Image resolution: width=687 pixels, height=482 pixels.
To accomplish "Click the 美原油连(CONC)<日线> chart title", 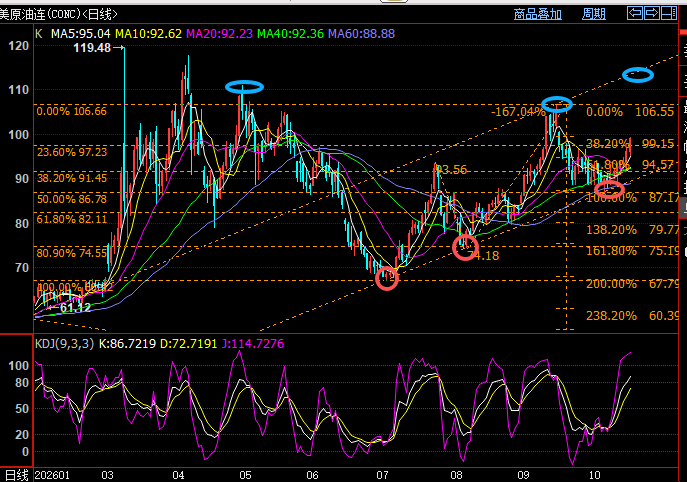I will point(59,14).
